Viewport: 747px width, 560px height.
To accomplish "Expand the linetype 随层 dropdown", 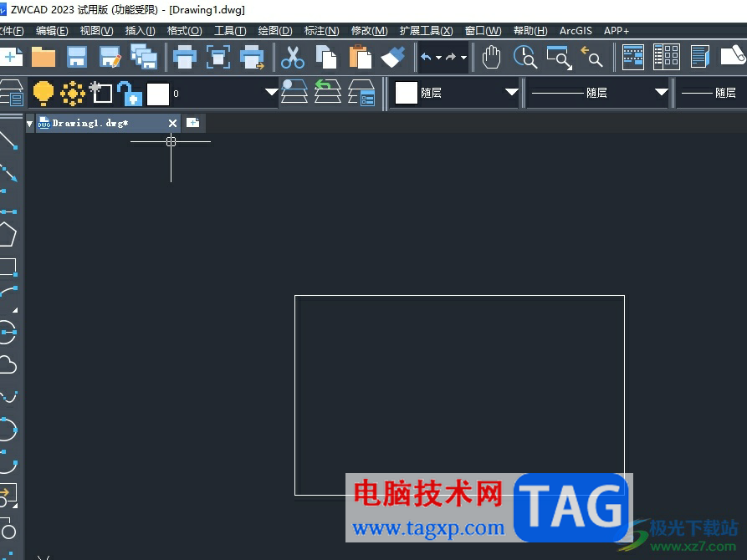I will pos(661,92).
